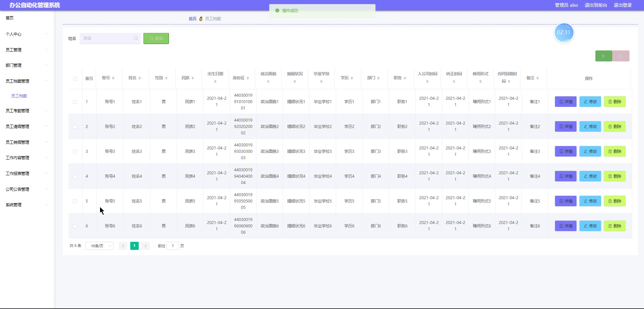The image size is (644, 309).
Task: Sort by 政治面貌 column sort arrows
Action: pyautogui.click(x=268, y=82)
